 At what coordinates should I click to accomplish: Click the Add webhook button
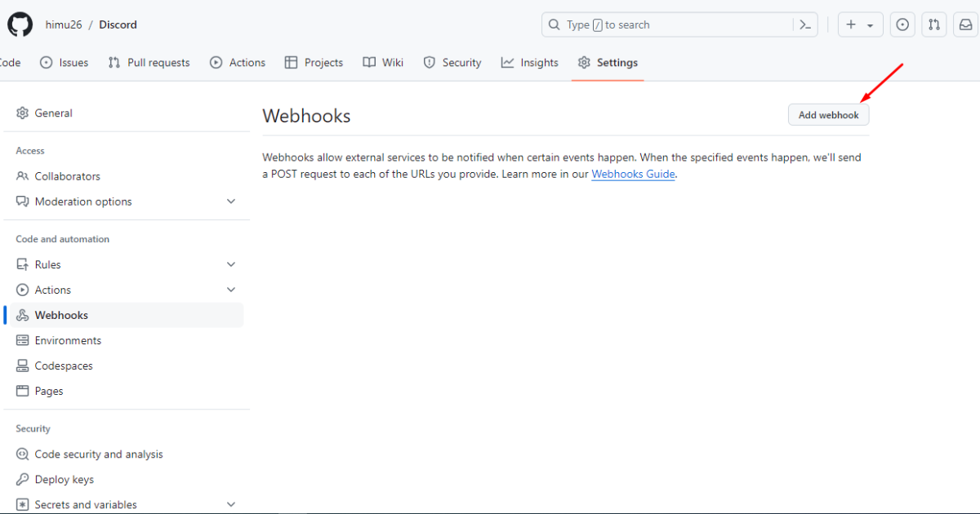point(829,115)
